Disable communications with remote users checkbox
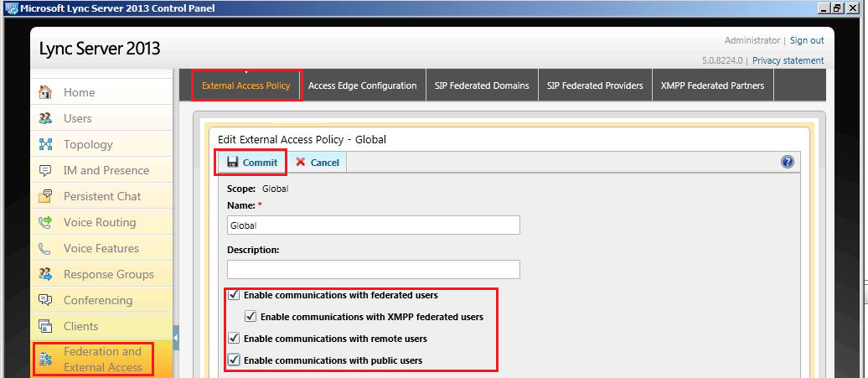The image size is (868, 378). tap(234, 338)
